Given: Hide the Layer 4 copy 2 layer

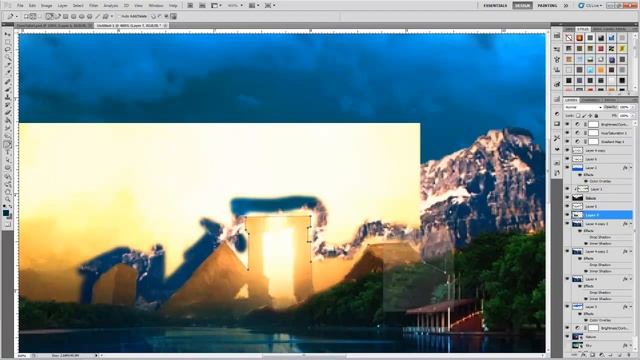Looking at the screenshot, I should click(567, 251).
